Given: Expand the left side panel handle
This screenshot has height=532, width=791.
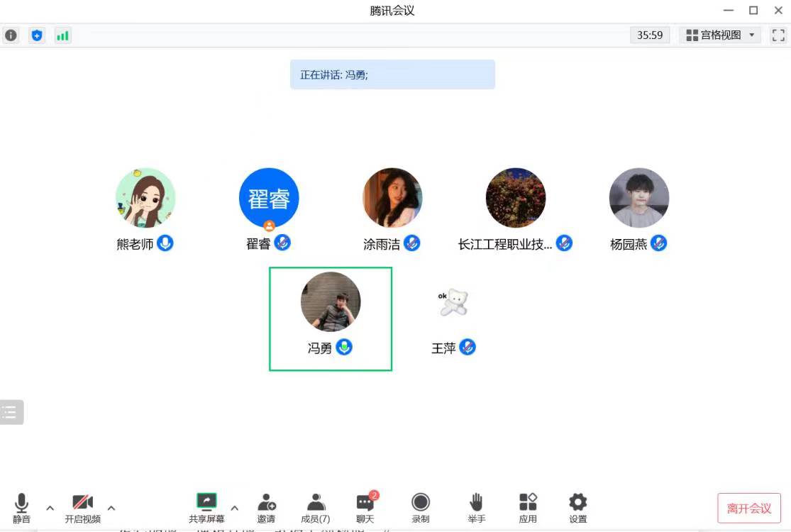Looking at the screenshot, I should point(11,412).
